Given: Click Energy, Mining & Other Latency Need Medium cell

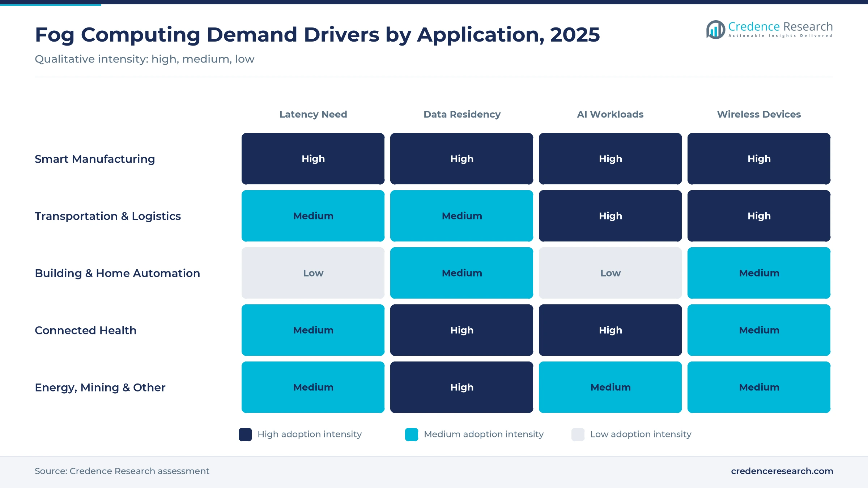Looking at the screenshot, I should pyautogui.click(x=313, y=387).
